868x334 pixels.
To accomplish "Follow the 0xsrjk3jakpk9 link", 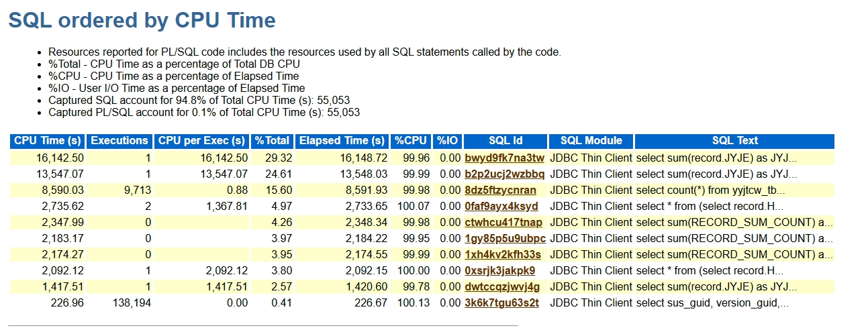I will pos(499,271).
